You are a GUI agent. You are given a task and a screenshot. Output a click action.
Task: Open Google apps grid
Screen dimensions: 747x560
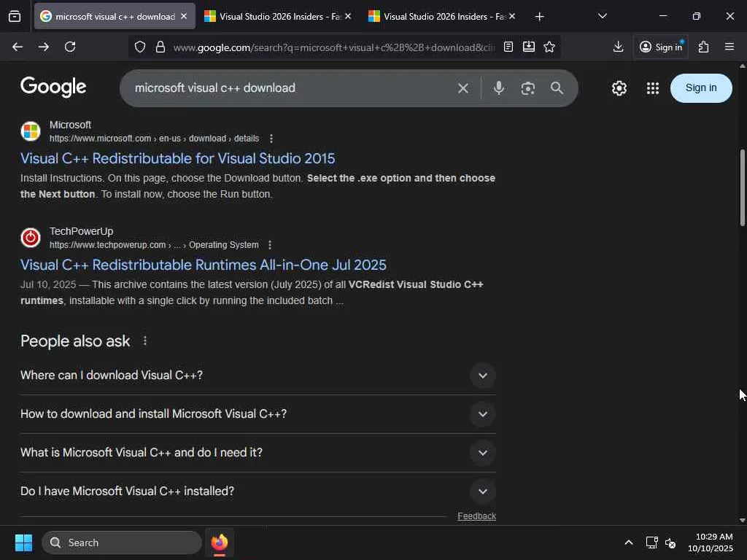[653, 88]
